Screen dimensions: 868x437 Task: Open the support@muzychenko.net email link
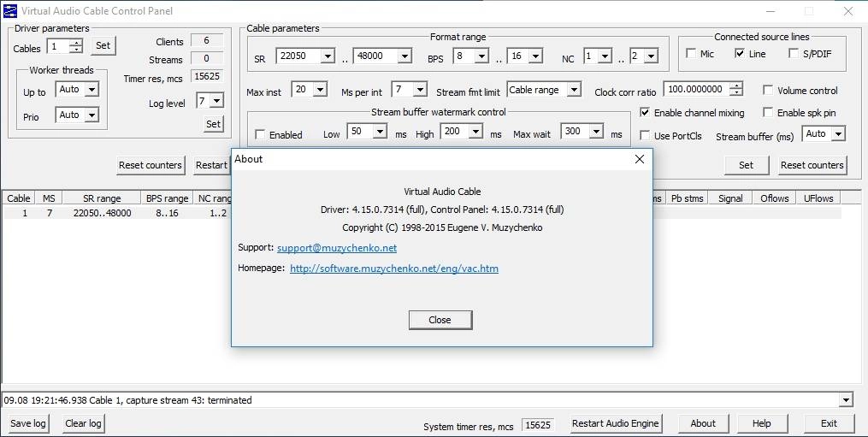tap(337, 248)
